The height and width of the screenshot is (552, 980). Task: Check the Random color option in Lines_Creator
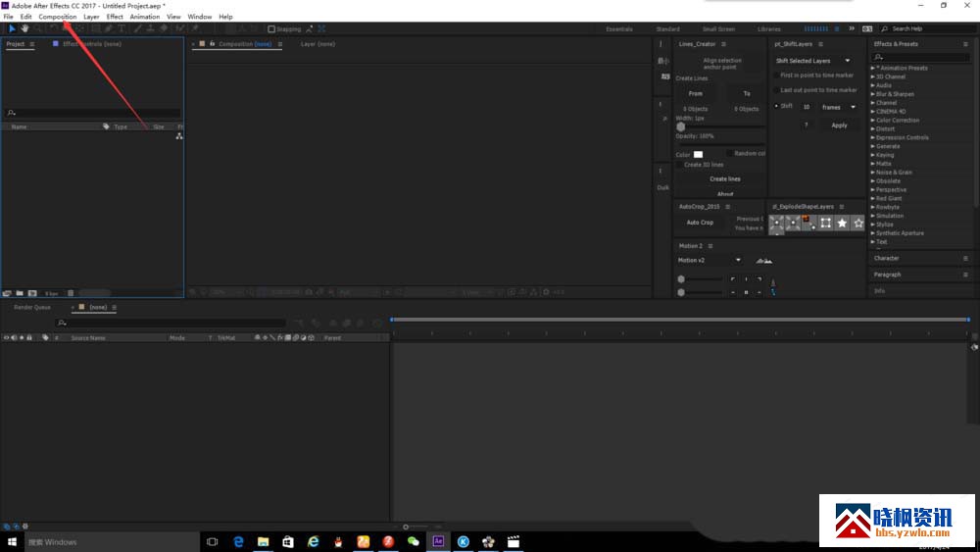pyautogui.click(x=730, y=153)
